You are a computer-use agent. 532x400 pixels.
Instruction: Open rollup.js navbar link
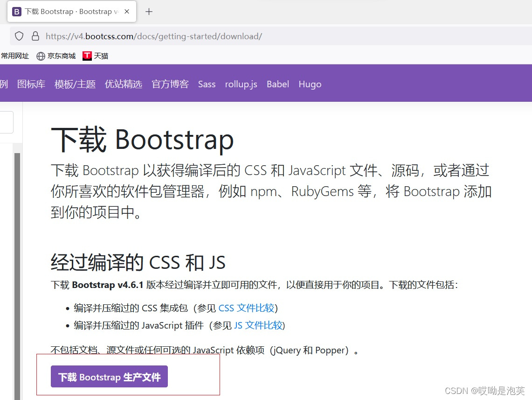[241, 84]
